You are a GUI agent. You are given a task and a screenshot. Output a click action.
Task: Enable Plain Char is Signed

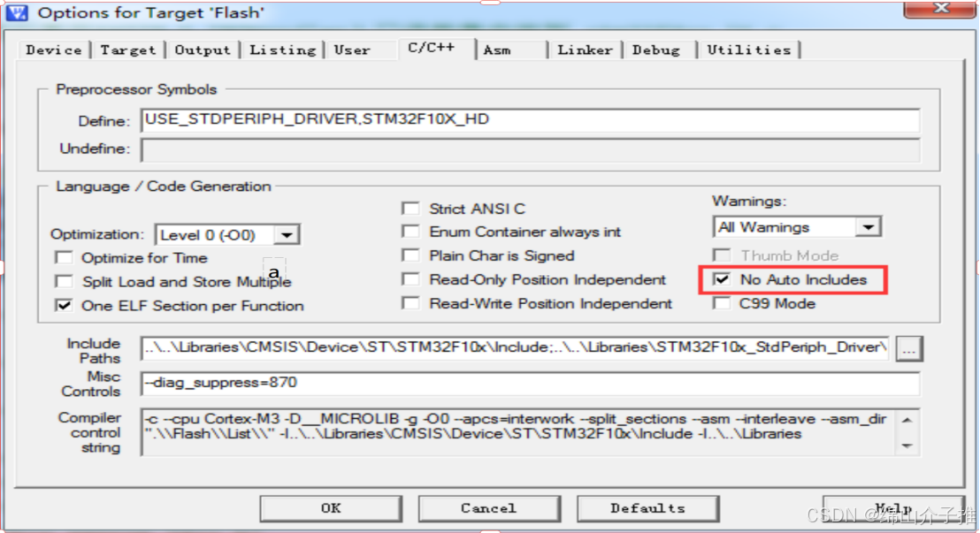[x=410, y=255]
